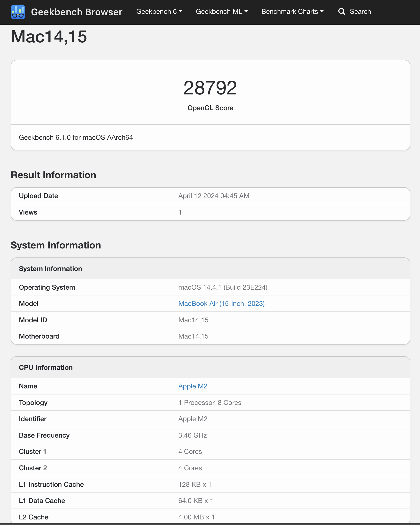Click the Model ID label

pos(33,320)
